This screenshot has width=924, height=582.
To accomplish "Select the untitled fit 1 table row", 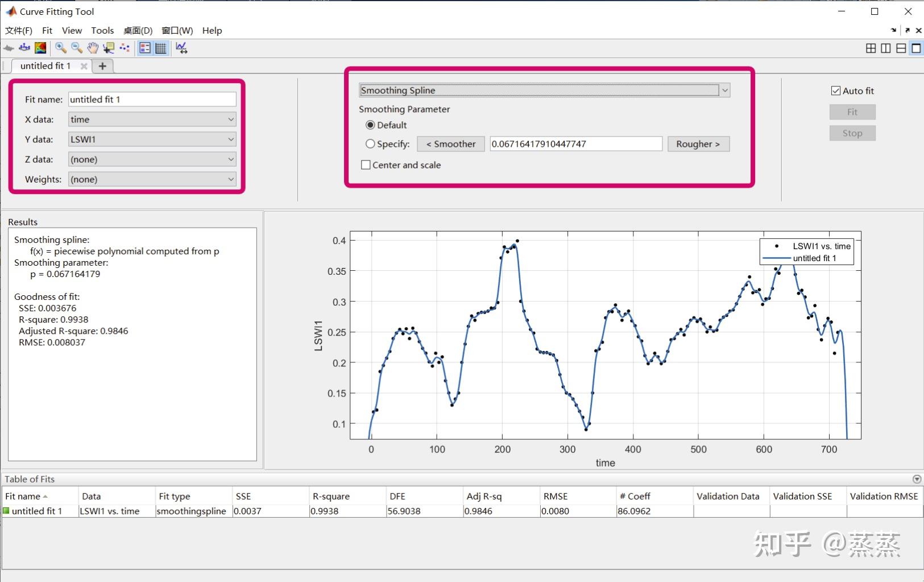I will pyautogui.click(x=462, y=511).
